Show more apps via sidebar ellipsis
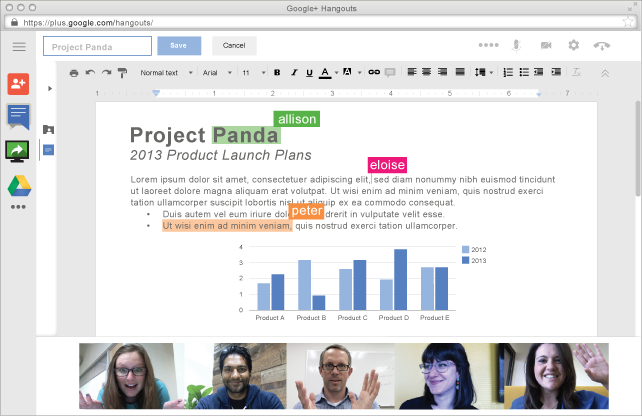 click(x=18, y=208)
